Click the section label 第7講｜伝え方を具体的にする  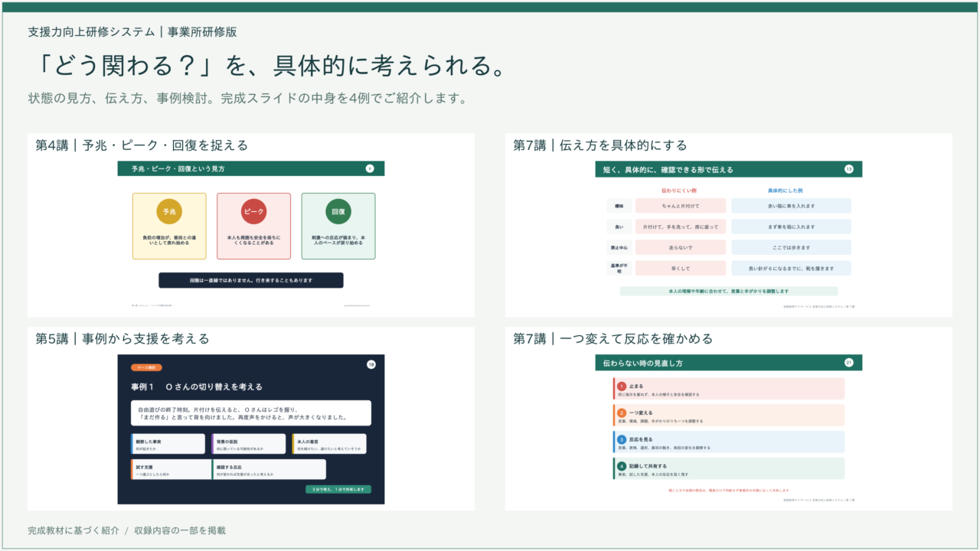tap(600, 145)
